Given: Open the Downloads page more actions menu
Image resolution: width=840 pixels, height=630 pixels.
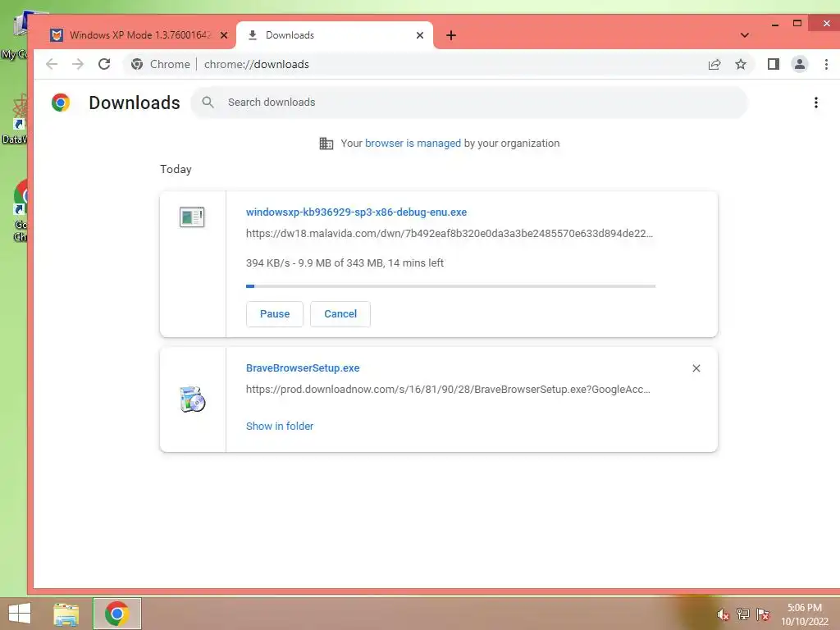Looking at the screenshot, I should [816, 103].
